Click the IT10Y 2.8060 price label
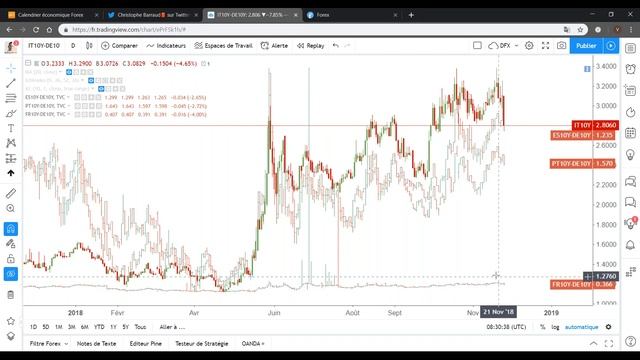Viewport: 640px width, 360px height. tap(595, 125)
